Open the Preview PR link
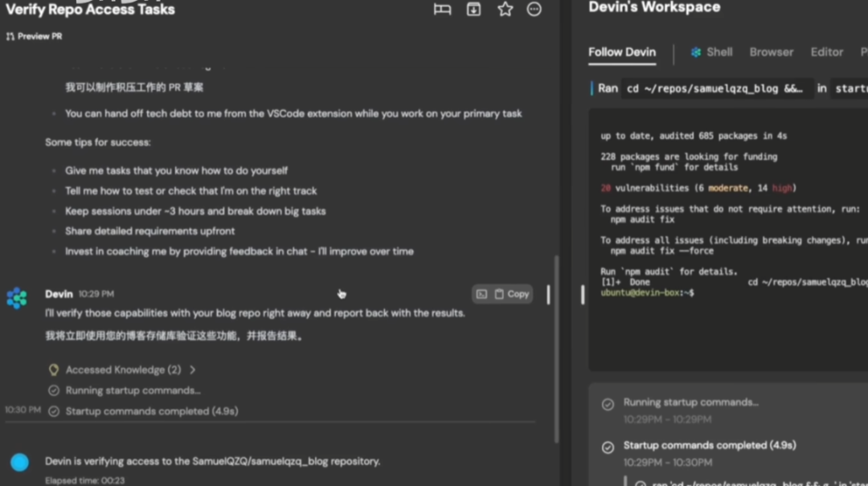This screenshot has width=868, height=486. [34, 37]
